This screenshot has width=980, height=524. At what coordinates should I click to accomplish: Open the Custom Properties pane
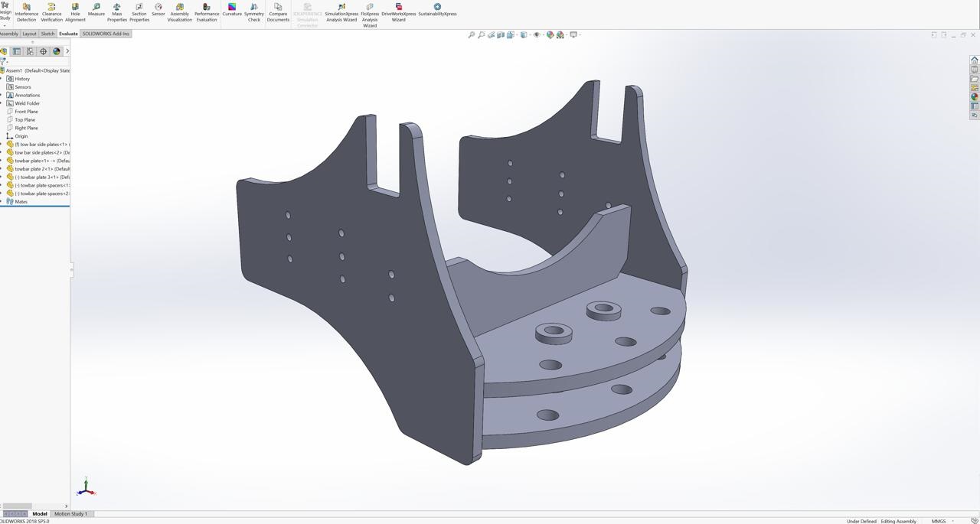[x=975, y=106]
